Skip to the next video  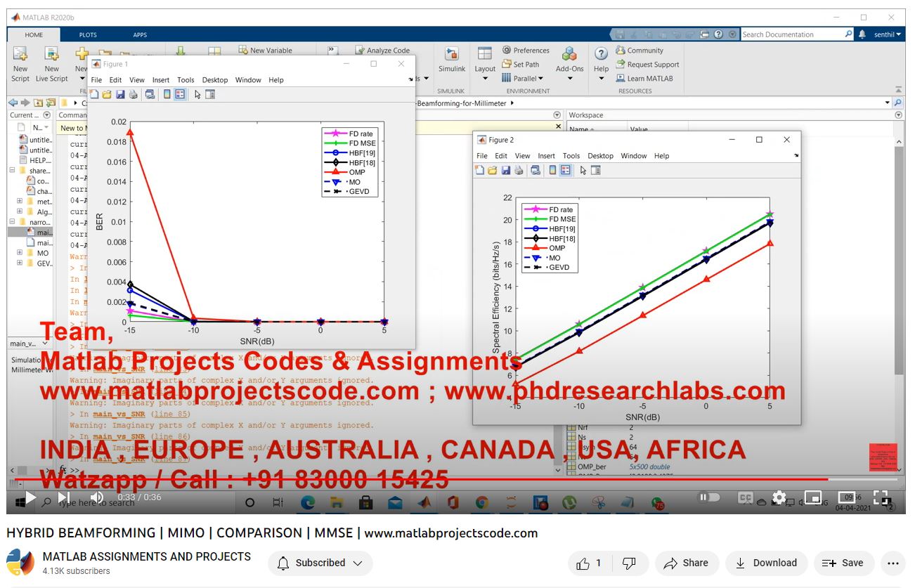[64, 497]
